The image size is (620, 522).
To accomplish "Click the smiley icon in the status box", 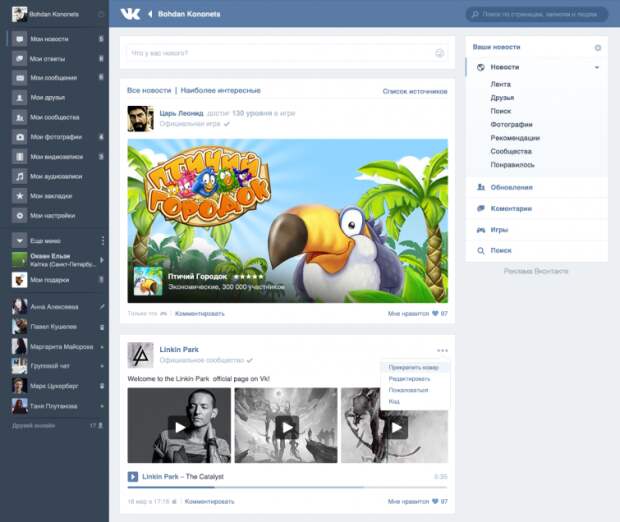I will [439, 53].
